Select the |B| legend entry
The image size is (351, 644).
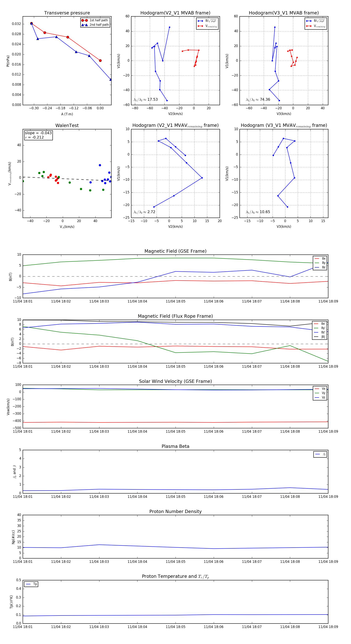(x=320, y=337)
